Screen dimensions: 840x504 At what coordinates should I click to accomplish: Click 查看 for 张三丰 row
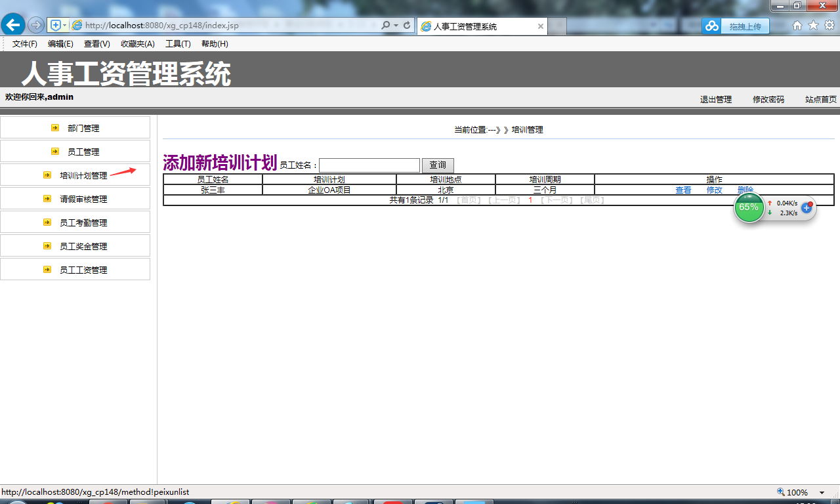(x=683, y=190)
